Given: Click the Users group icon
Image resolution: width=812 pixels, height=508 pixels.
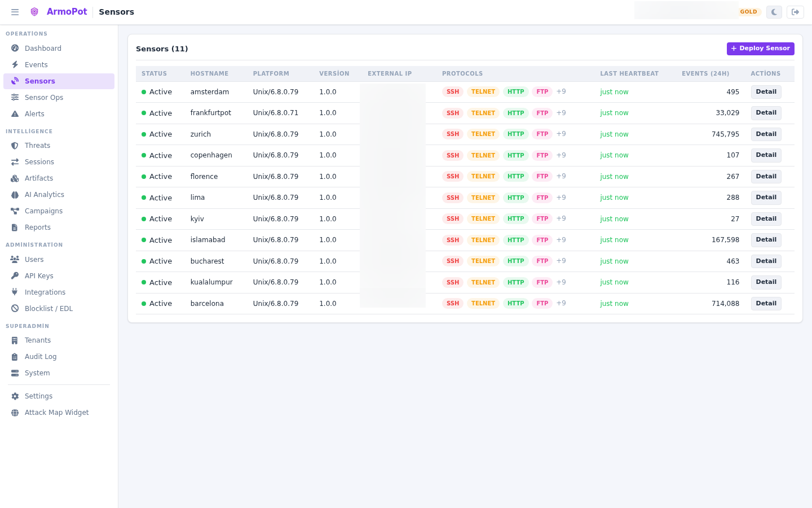Looking at the screenshot, I should (15, 260).
